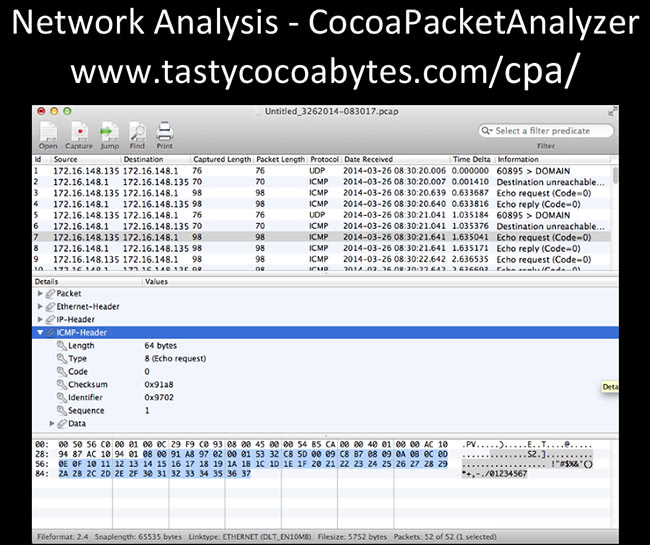Select the Identifier field row
Viewport: 650px width, 545px height.
pyautogui.click(x=325, y=397)
